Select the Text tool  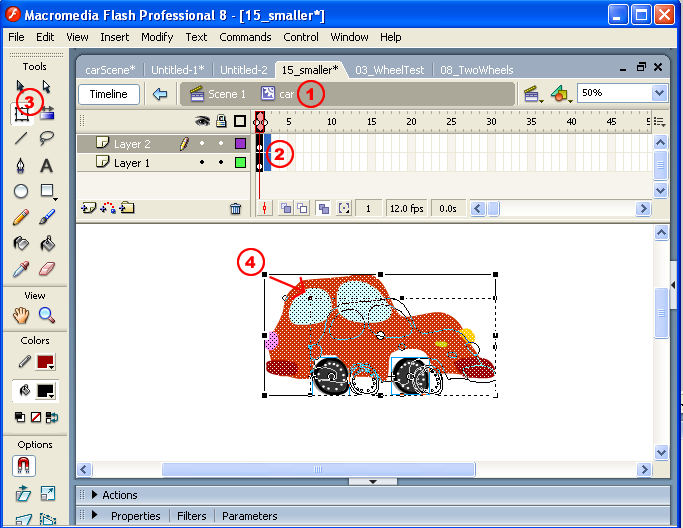(47, 165)
